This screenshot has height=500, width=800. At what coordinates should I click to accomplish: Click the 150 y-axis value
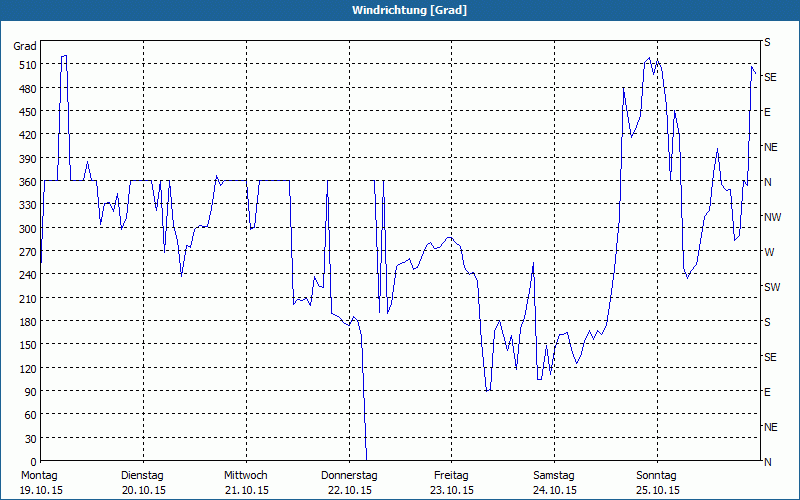(x=28, y=345)
